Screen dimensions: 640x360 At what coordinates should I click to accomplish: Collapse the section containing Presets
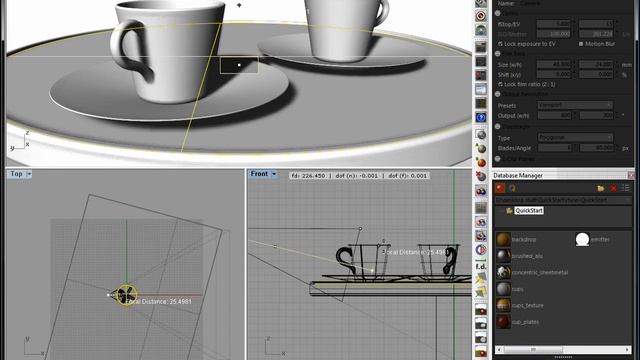coord(498,94)
